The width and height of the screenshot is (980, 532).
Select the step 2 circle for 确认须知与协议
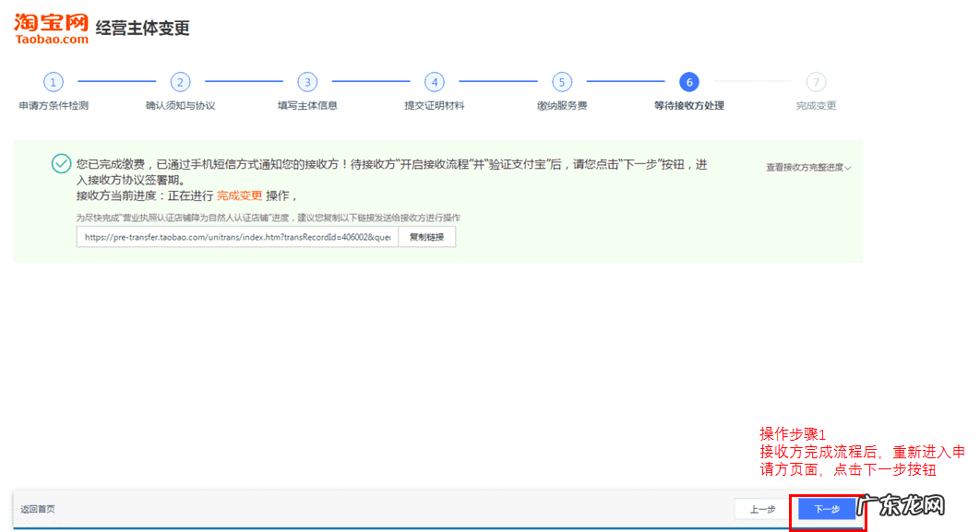click(x=180, y=82)
